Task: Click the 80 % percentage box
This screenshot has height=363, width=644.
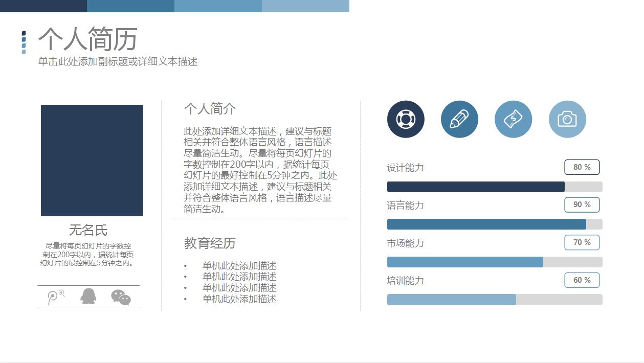Action: [582, 167]
